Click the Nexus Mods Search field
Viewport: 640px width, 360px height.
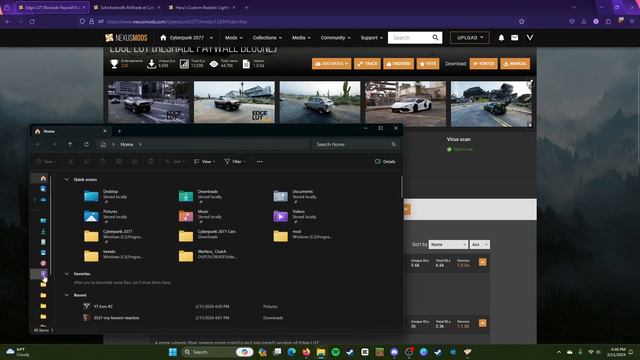[x=410, y=38]
